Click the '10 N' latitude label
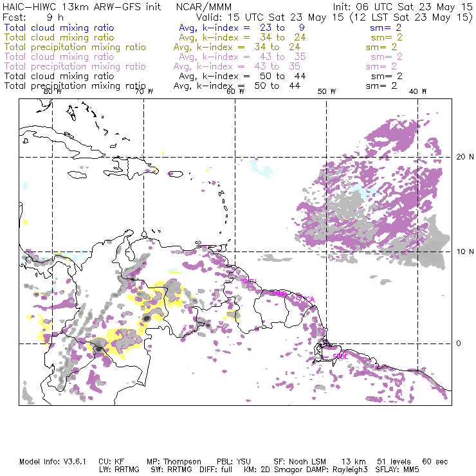 (465, 252)
